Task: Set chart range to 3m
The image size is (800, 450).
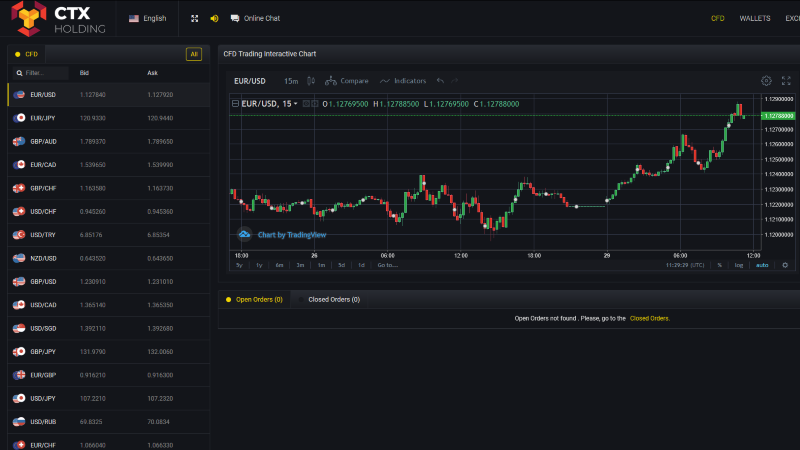Action: [x=301, y=265]
